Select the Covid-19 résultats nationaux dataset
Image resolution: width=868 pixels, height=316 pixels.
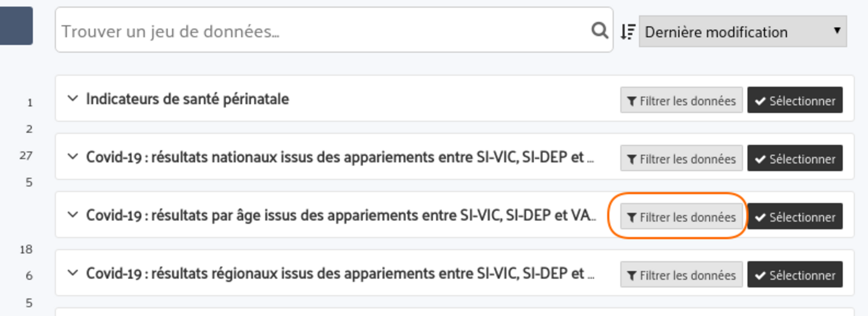(795, 158)
